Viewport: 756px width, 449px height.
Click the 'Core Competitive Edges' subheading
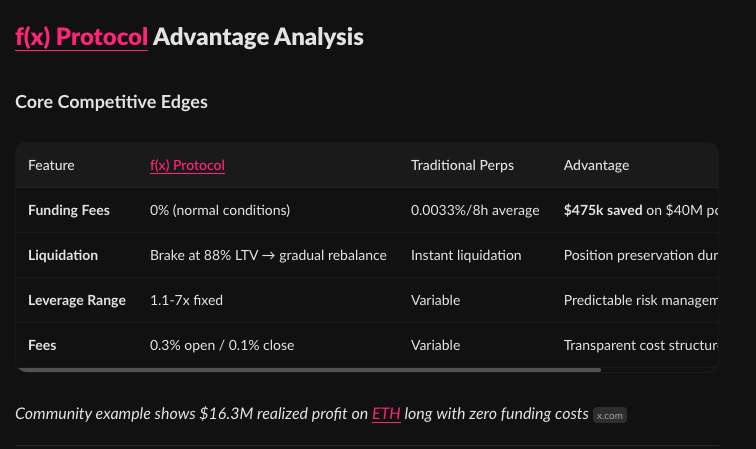click(111, 102)
